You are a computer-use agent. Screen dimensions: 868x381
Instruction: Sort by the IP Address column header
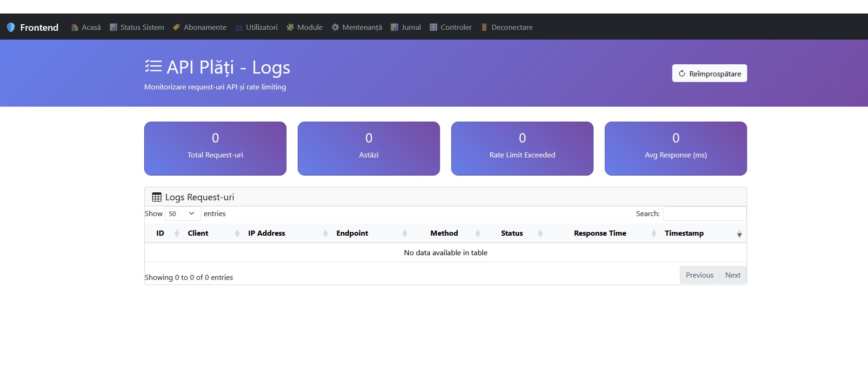[267, 233]
